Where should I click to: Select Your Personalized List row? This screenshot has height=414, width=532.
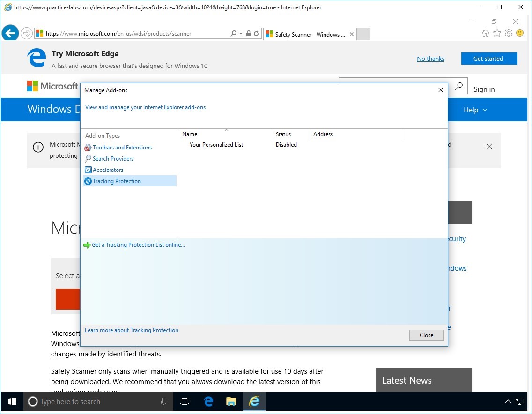(x=216, y=145)
